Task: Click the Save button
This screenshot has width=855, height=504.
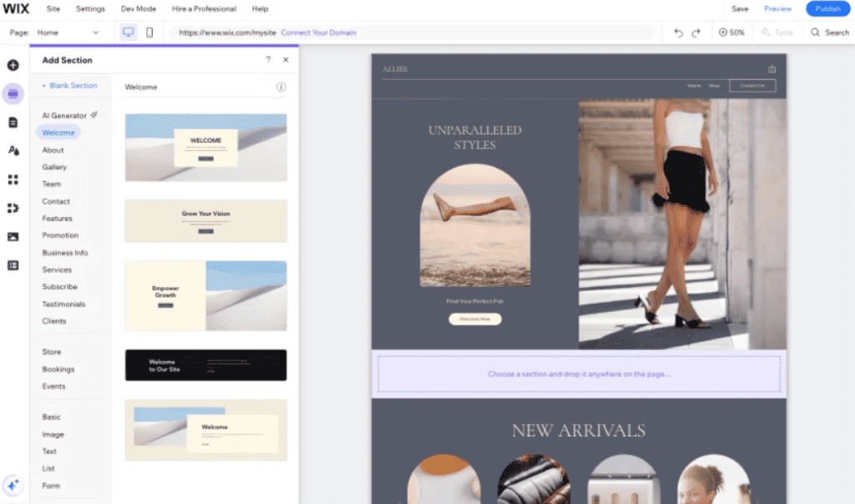Action: (x=740, y=8)
